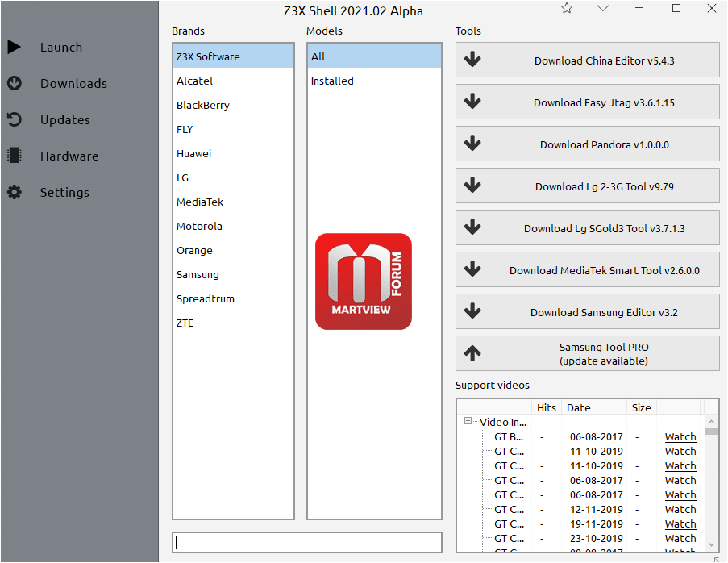728x563 pixels.
Task: Click the date cell 23-10-2019
Action: pyautogui.click(x=596, y=538)
